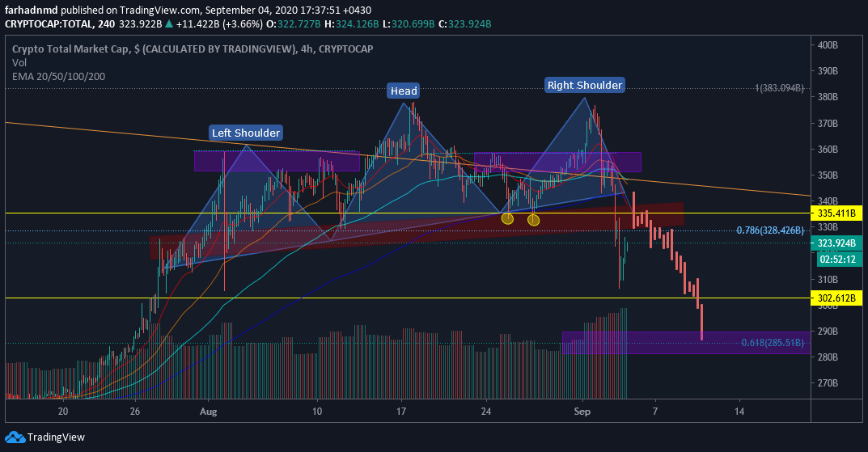Click the TradingView wordmark at bottom
The width and height of the screenshot is (868, 452).
pos(56,437)
